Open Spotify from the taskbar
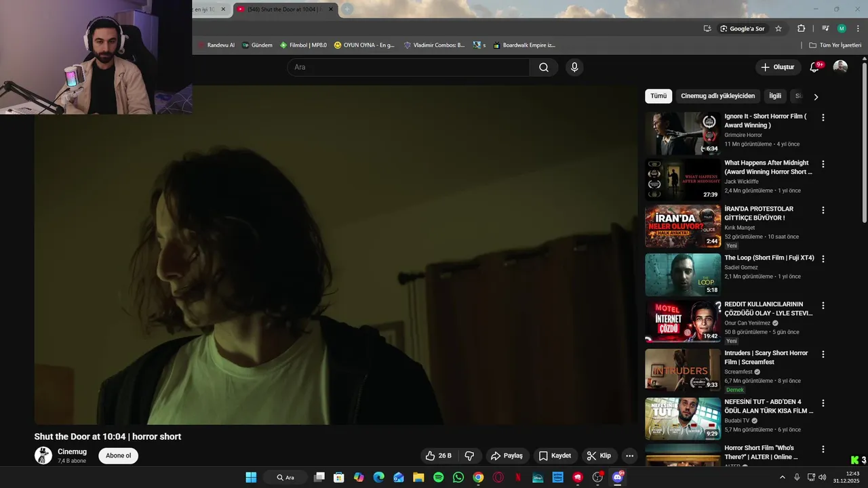 (438, 477)
